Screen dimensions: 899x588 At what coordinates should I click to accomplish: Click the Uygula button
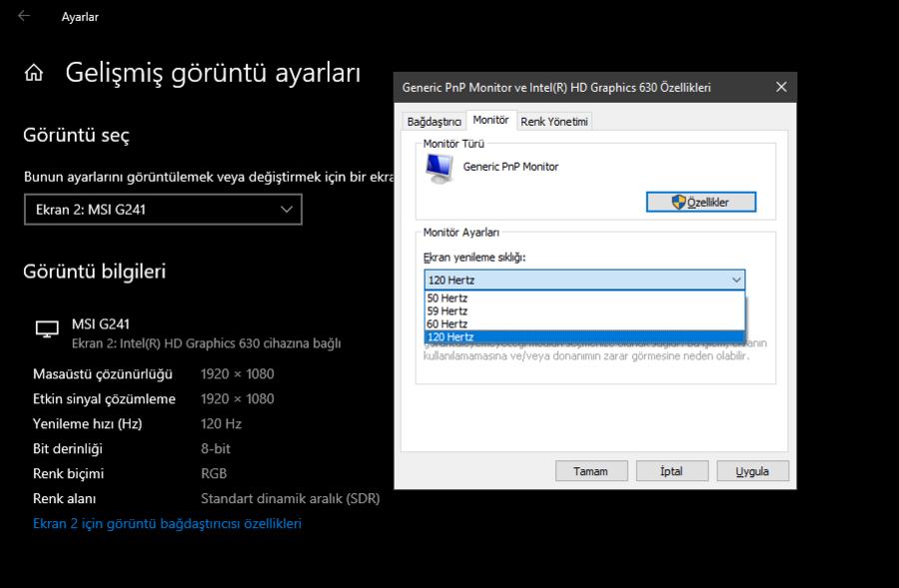pyautogui.click(x=752, y=471)
